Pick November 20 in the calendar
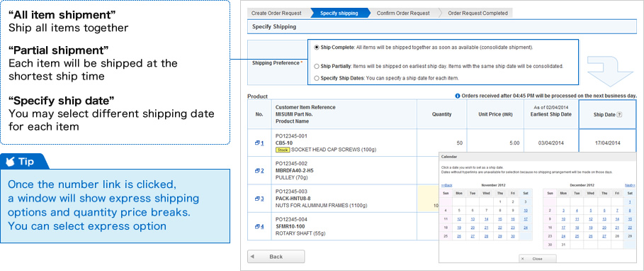The height and width of the screenshot is (271, 644). click(473, 228)
